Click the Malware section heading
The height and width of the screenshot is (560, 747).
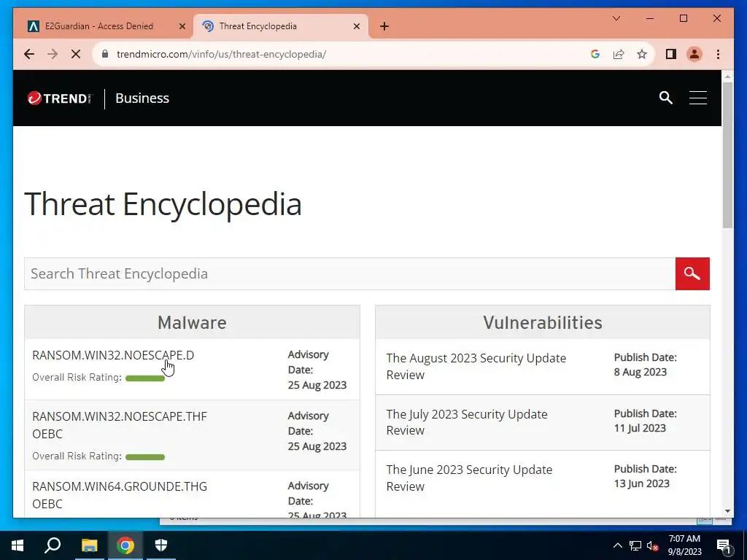(x=192, y=322)
